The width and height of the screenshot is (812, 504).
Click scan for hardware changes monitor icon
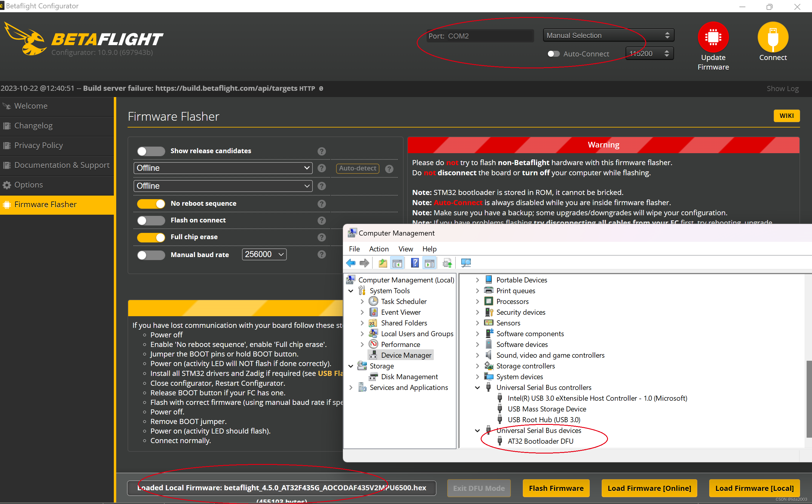coord(465,263)
